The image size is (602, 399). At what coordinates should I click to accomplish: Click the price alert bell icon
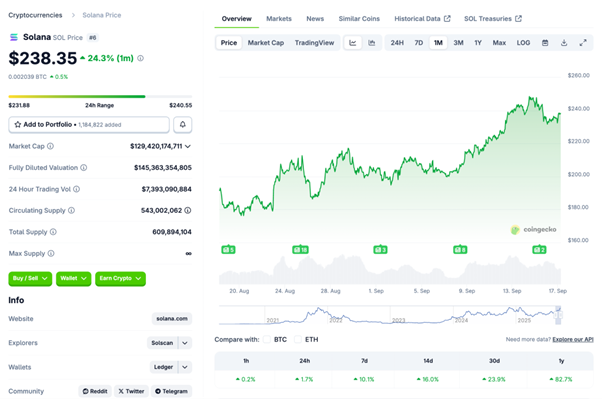coord(182,124)
